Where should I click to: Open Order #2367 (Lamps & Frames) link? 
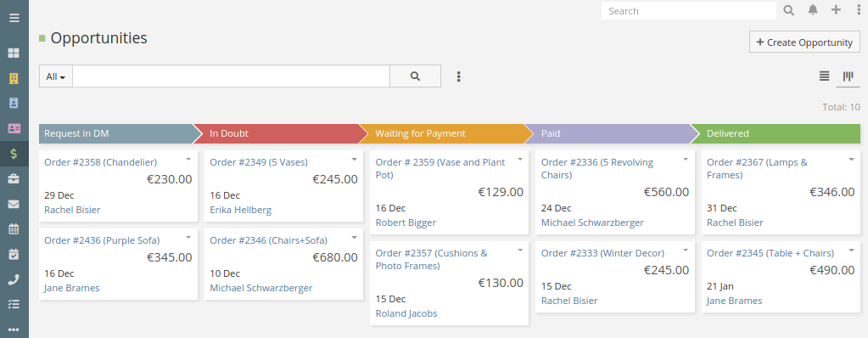coord(757,168)
